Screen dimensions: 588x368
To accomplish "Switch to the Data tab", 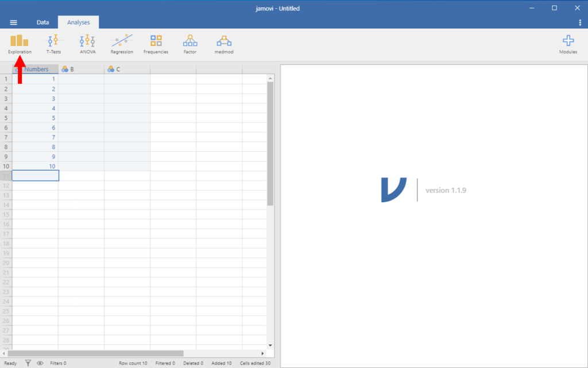I will pyautogui.click(x=42, y=22).
